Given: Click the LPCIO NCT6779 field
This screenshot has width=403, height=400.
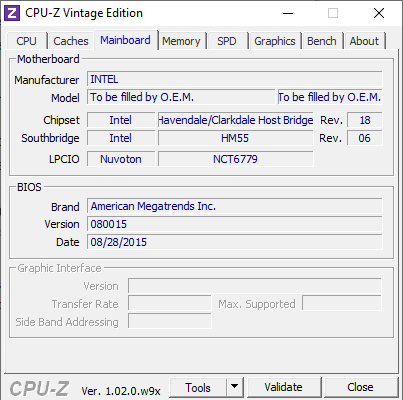Looking at the screenshot, I should click(x=235, y=159).
